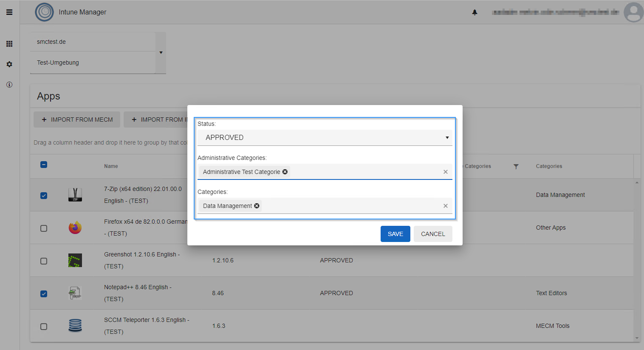Remove Administrative Test Categorie chip
644x350 pixels.
tap(285, 172)
